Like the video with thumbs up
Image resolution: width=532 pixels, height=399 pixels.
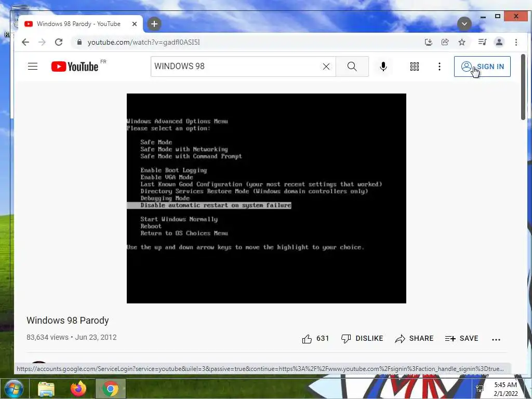click(315, 339)
